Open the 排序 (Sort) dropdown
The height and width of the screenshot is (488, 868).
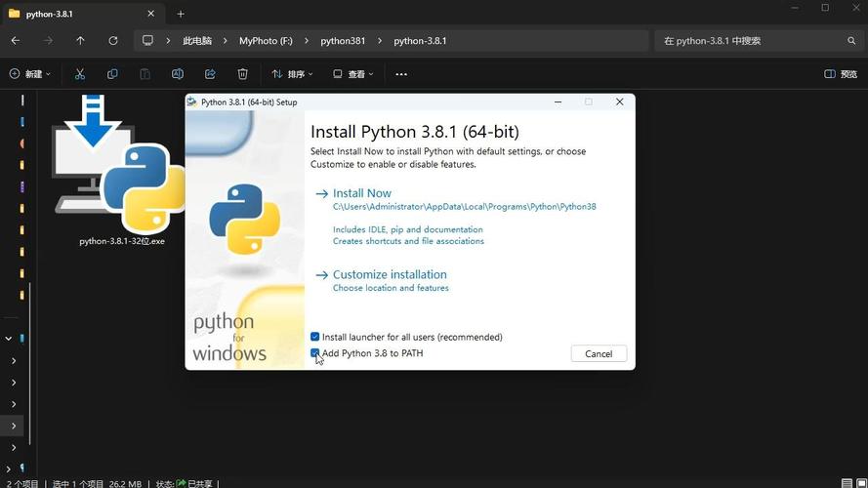pos(292,74)
